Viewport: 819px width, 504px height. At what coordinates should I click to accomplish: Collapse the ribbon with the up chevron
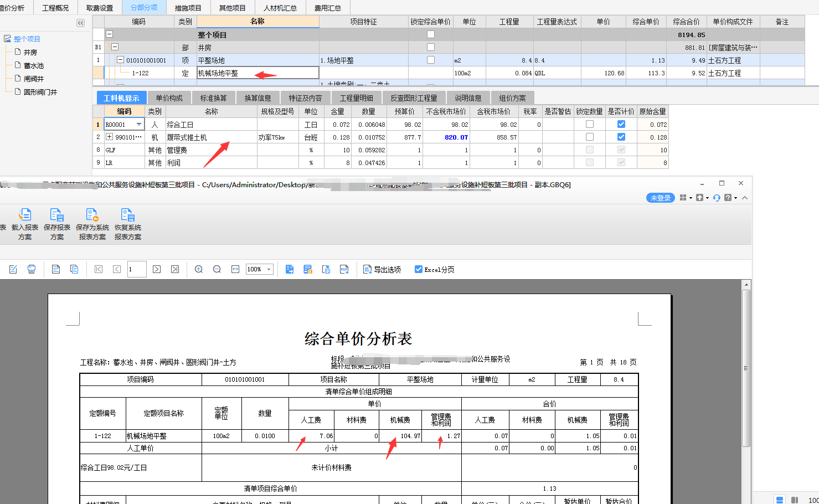(x=745, y=198)
